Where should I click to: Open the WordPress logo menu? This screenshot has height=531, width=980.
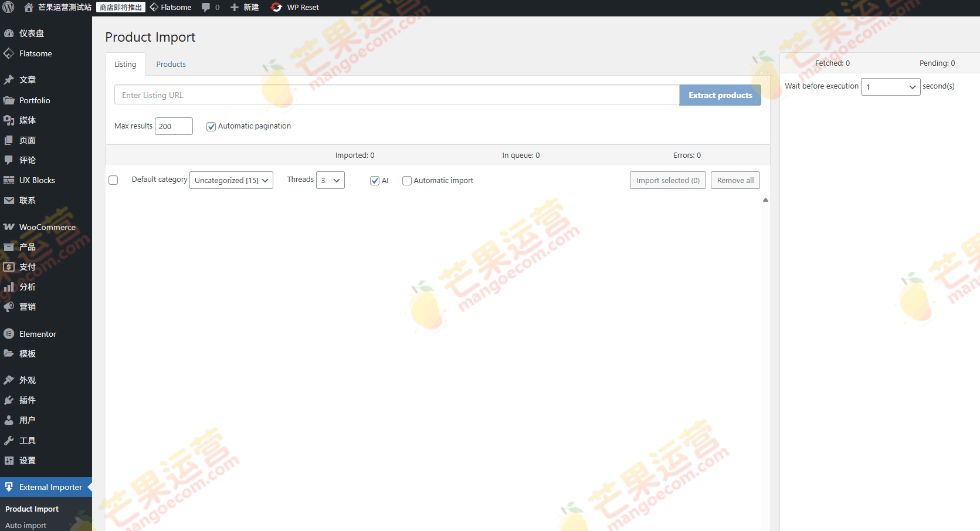pyautogui.click(x=8, y=7)
